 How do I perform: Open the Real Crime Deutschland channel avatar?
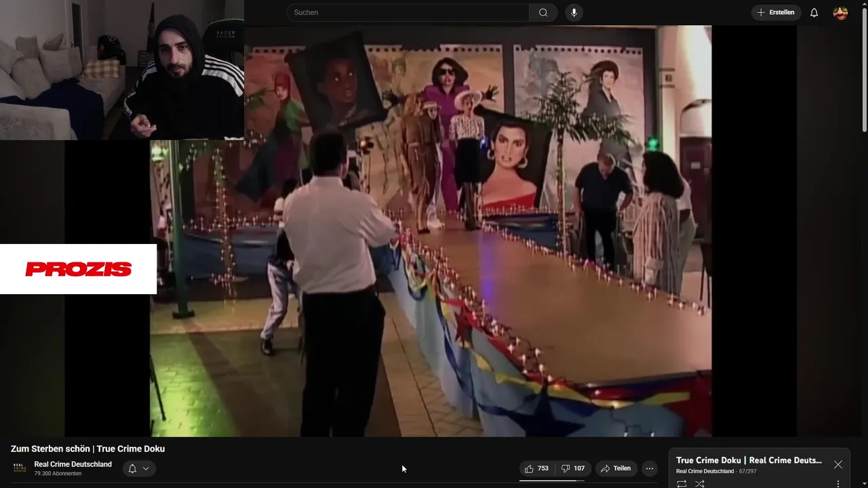tap(20, 468)
